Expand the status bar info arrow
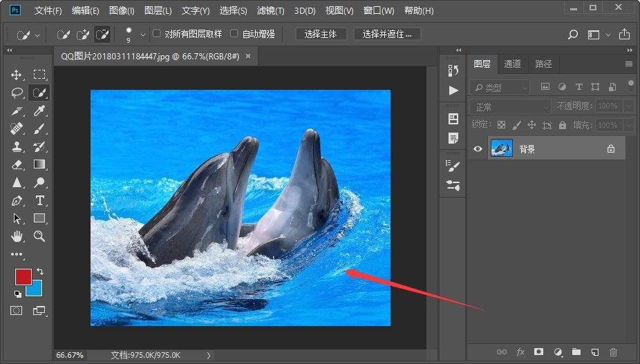Viewport: 640px width, 364px height. point(209,356)
